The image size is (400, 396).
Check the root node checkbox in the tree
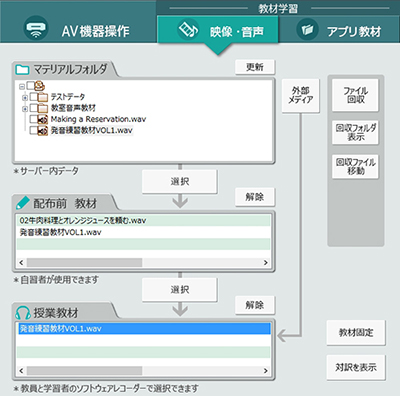pyautogui.click(x=30, y=86)
